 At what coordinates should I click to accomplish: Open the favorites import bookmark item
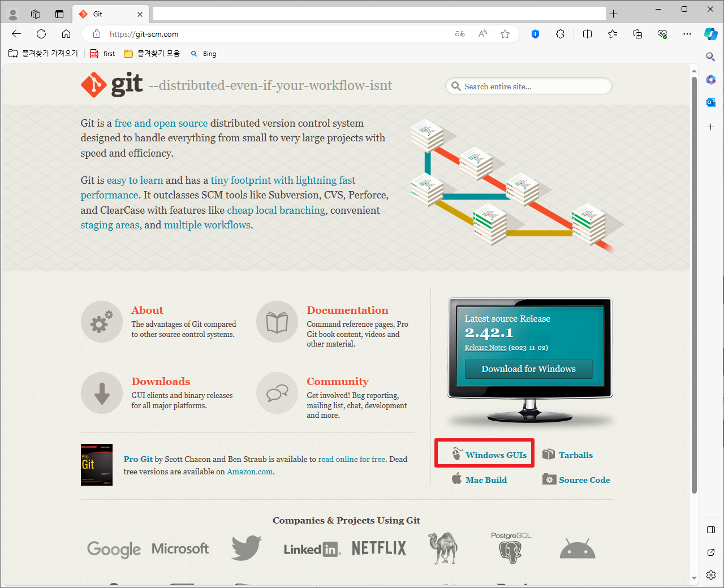click(43, 53)
